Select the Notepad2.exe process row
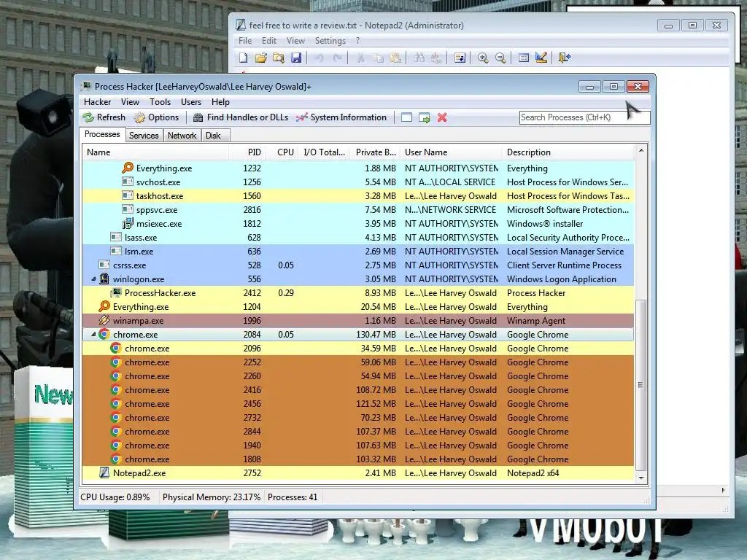 coord(358,472)
